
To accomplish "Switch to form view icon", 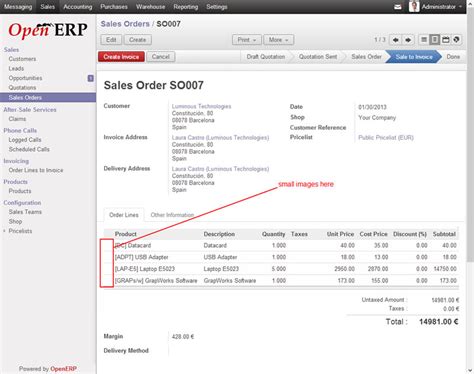I will pos(435,40).
